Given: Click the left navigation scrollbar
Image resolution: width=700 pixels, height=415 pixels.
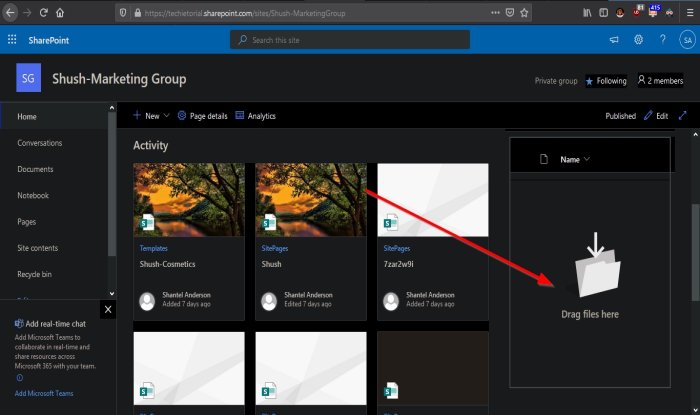Looking at the screenshot, I should [112, 183].
